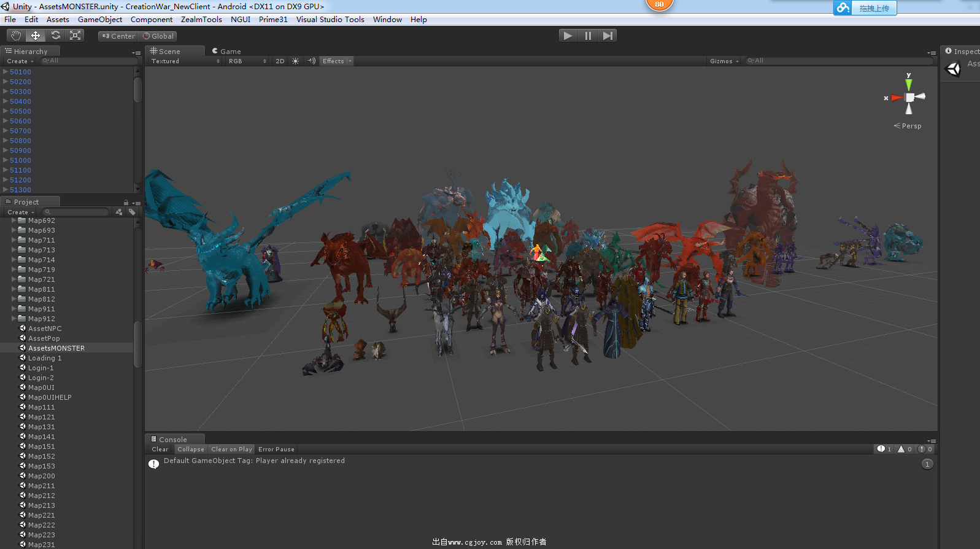This screenshot has width=980, height=549.
Task: Select the Move transform tool
Action: (36, 36)
